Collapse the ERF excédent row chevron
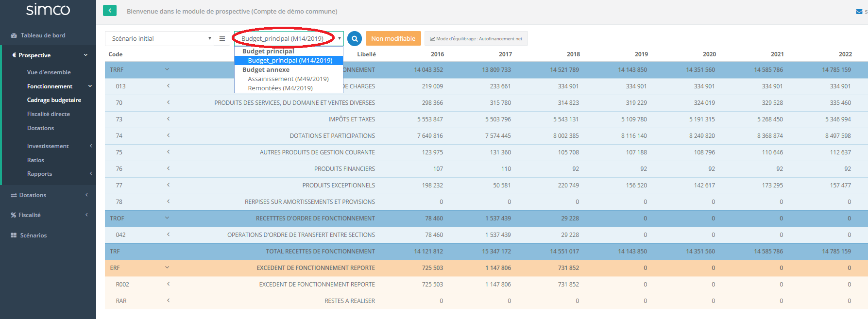 click(167, 268)
